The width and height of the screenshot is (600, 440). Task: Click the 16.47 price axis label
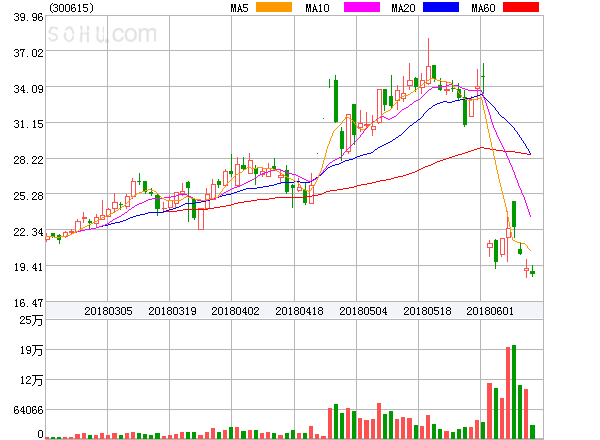pos(28,303)
